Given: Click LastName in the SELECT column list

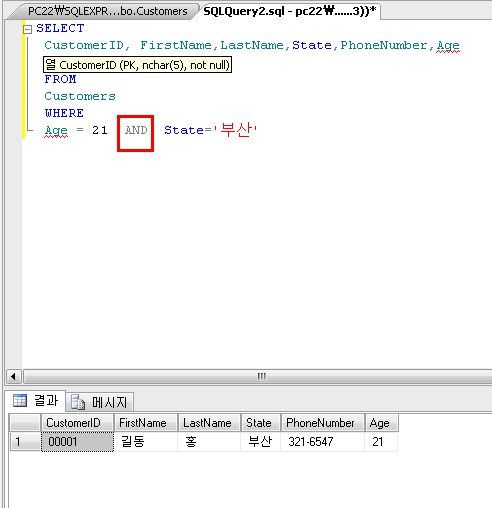Looking at the screenshot, I should (252, 45).
